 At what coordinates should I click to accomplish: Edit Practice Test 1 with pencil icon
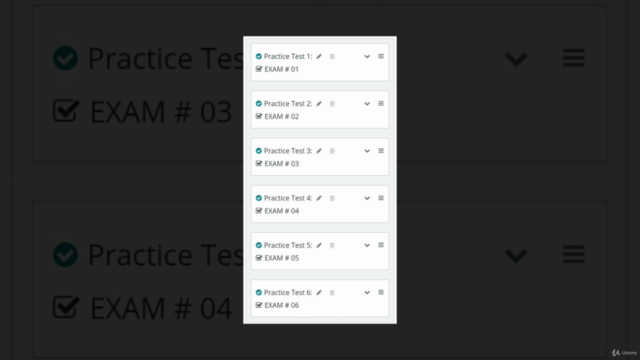[x=319, y=56]
